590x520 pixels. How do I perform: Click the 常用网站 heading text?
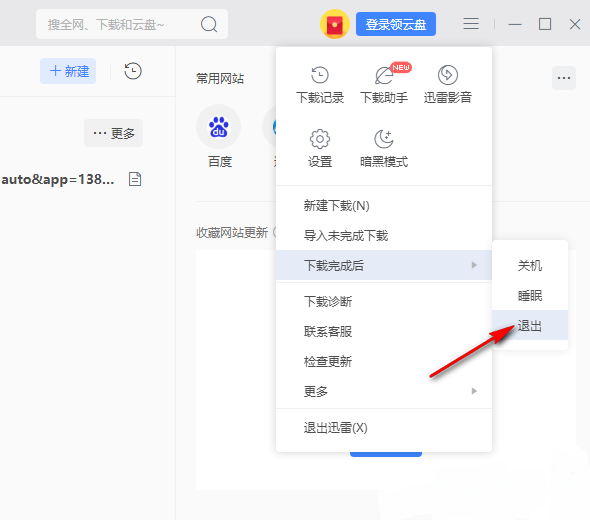pos(220,78)
